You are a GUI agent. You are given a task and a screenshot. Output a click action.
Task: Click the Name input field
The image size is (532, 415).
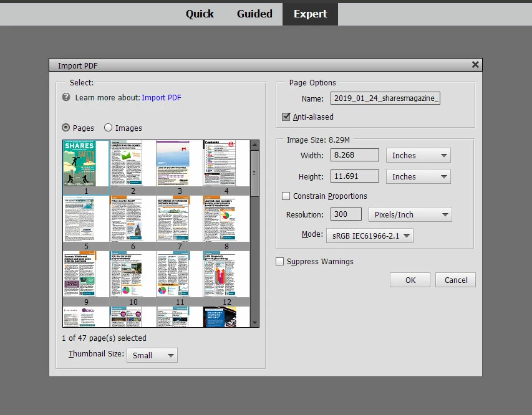385,98
